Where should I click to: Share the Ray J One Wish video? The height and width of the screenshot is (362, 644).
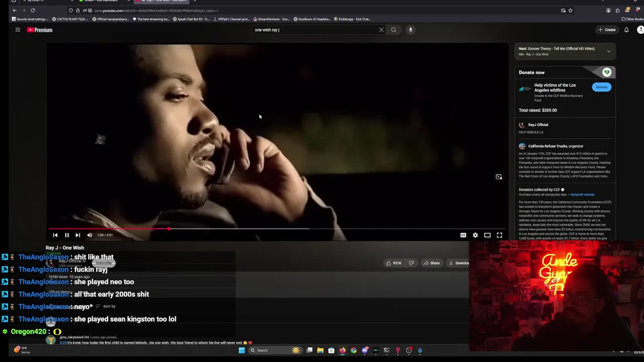pyautogui.click(x=431, y=263)
